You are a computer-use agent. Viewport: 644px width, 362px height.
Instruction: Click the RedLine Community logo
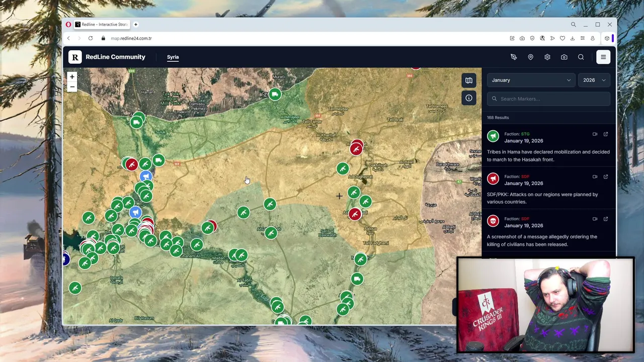[107, 57]
